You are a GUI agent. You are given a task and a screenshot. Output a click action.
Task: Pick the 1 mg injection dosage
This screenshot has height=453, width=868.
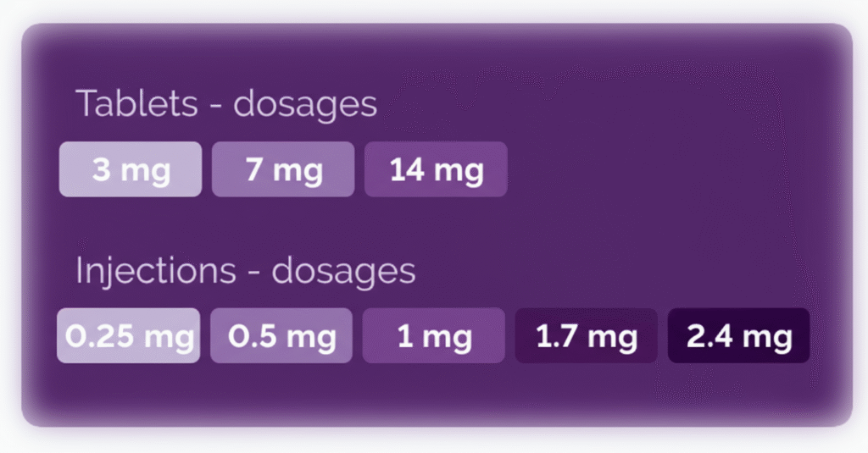434,336
